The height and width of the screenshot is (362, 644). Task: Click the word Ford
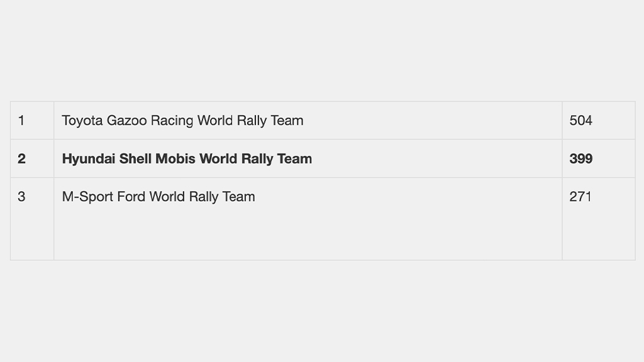131,197
